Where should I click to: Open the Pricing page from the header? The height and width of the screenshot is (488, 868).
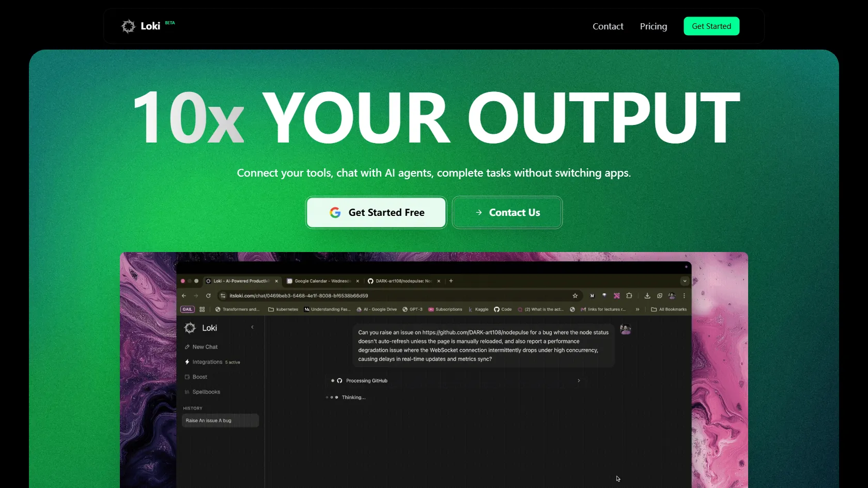click(653, 26)
